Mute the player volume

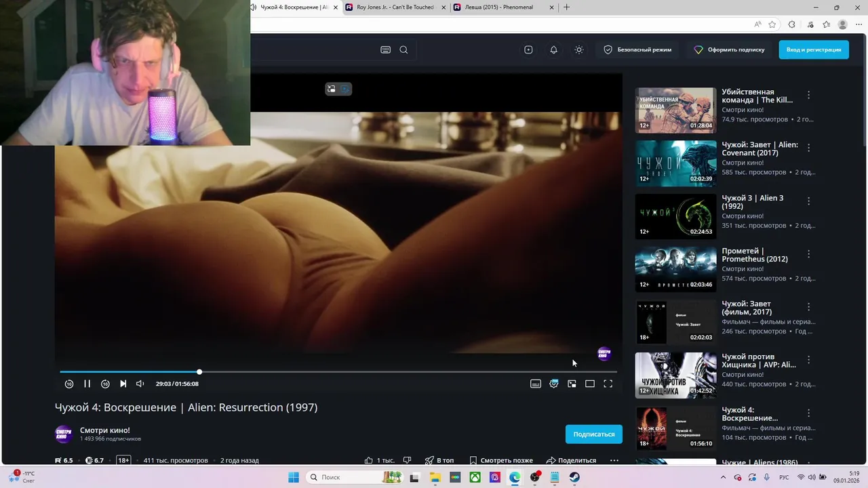pyautogui.click(x=140, y=384)
